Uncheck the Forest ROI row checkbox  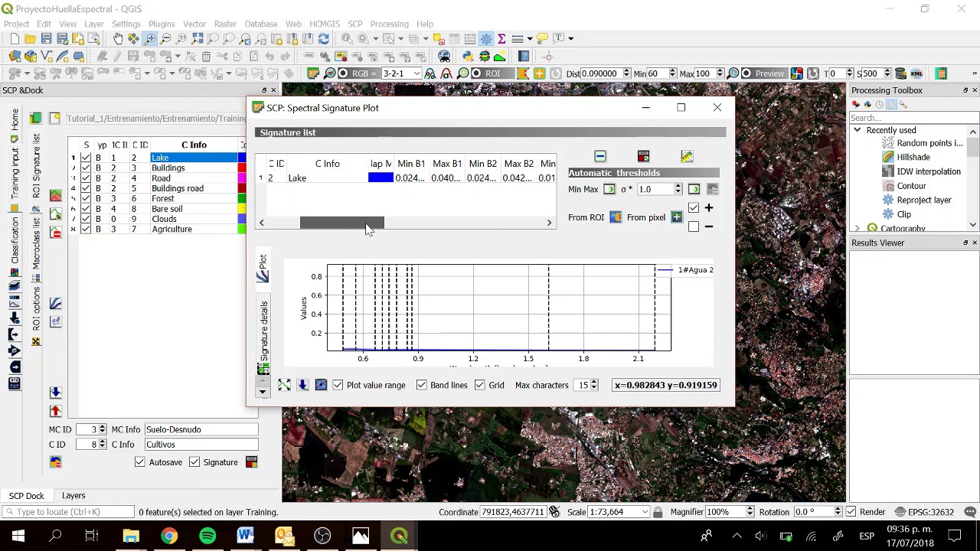click(86, 199)
